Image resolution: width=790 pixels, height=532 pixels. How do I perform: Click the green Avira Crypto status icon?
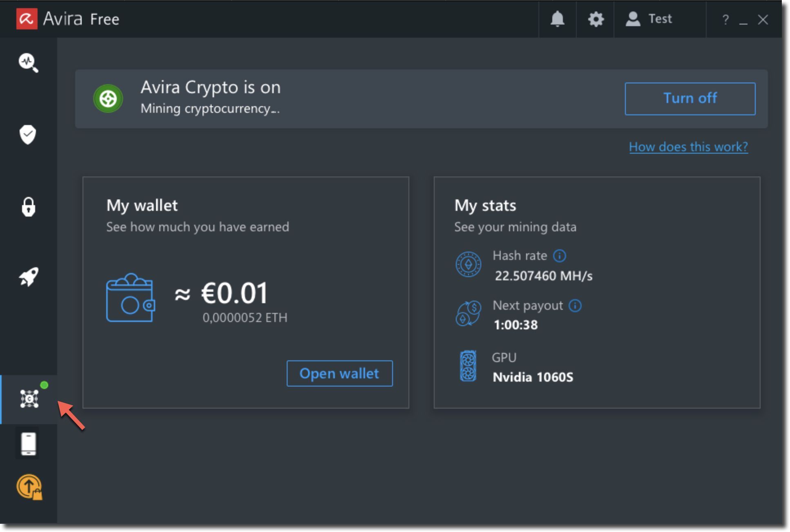tap(108, 98)
